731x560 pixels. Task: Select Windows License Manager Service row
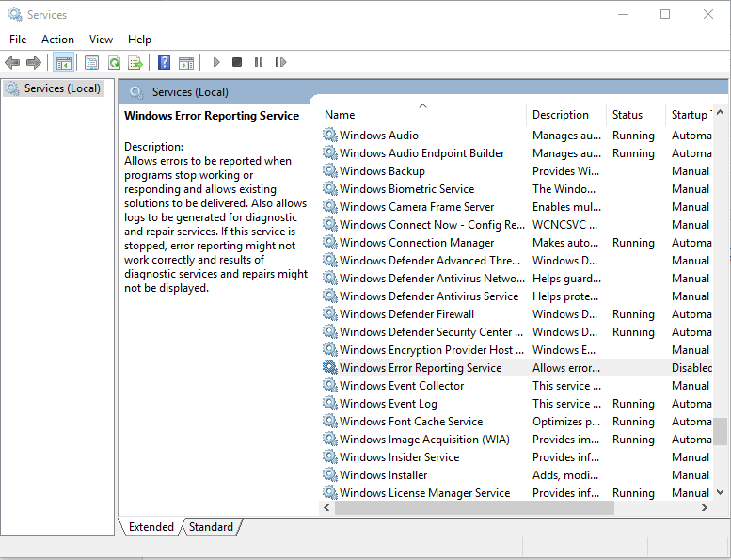coord(517,492)
